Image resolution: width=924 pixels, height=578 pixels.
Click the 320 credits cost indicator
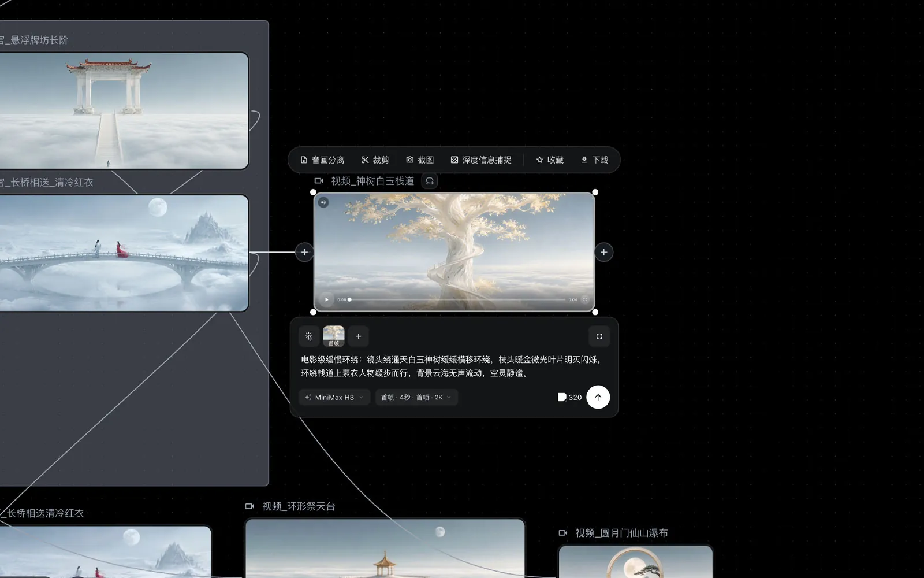point(569,397)
